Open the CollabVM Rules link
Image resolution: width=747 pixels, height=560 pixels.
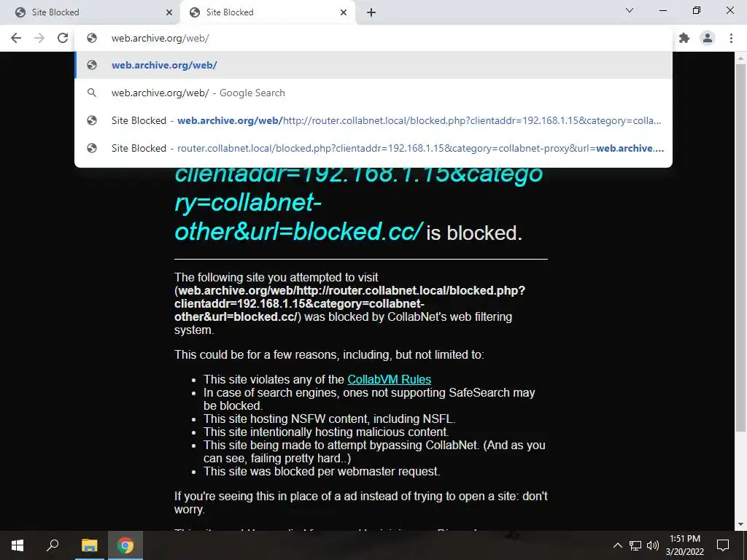coord(389,379)
